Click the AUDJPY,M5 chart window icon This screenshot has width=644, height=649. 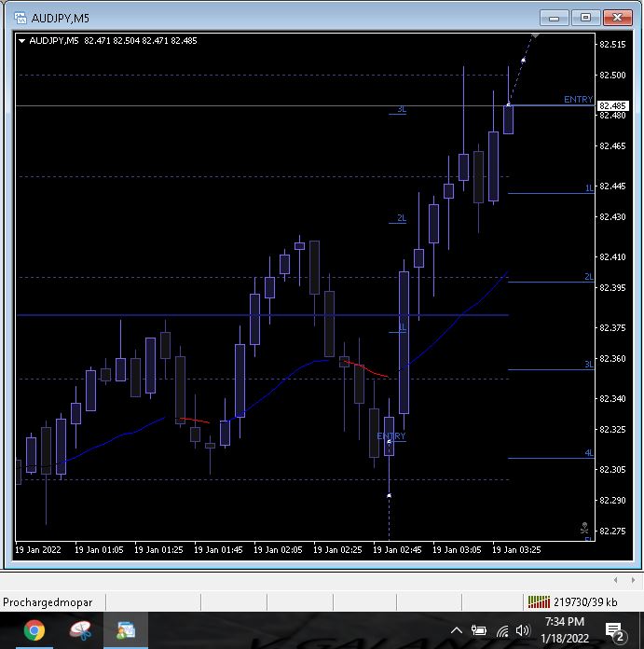(21, 19)
